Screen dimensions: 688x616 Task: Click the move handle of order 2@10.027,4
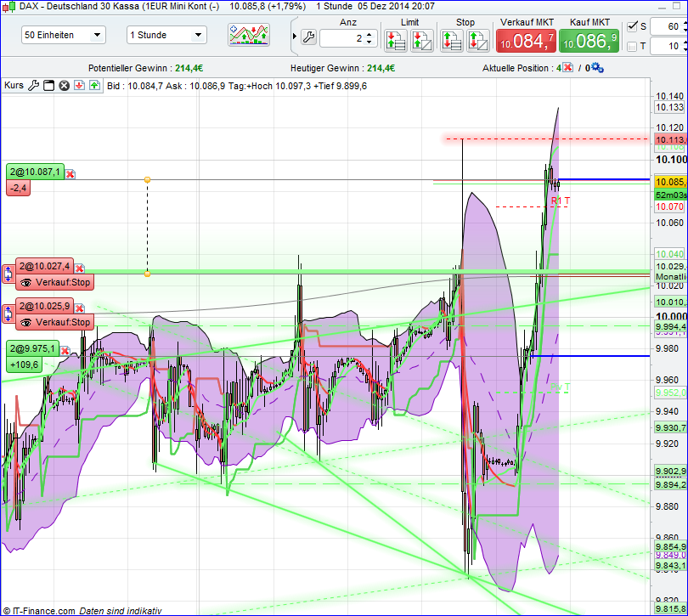click(x=8, y=274)
